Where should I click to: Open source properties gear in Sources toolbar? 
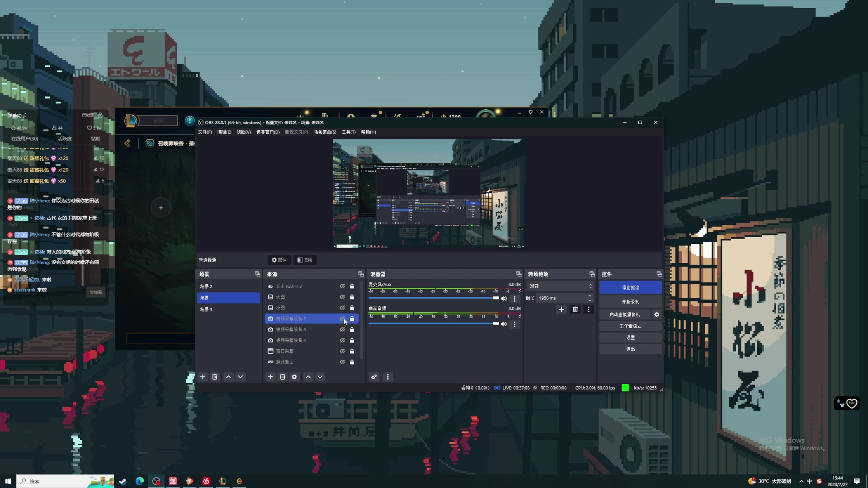click(294, 377)
